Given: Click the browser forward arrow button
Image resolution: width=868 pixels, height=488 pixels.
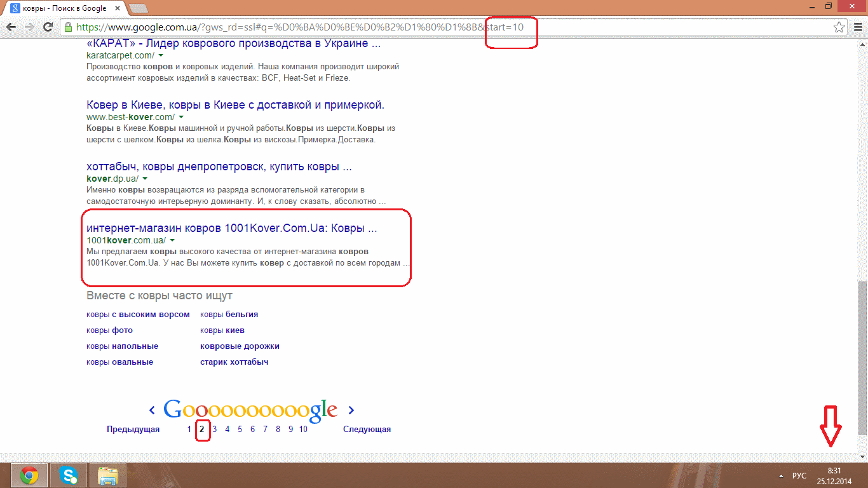Looking at the screenshot, I should tap(29, 27).
